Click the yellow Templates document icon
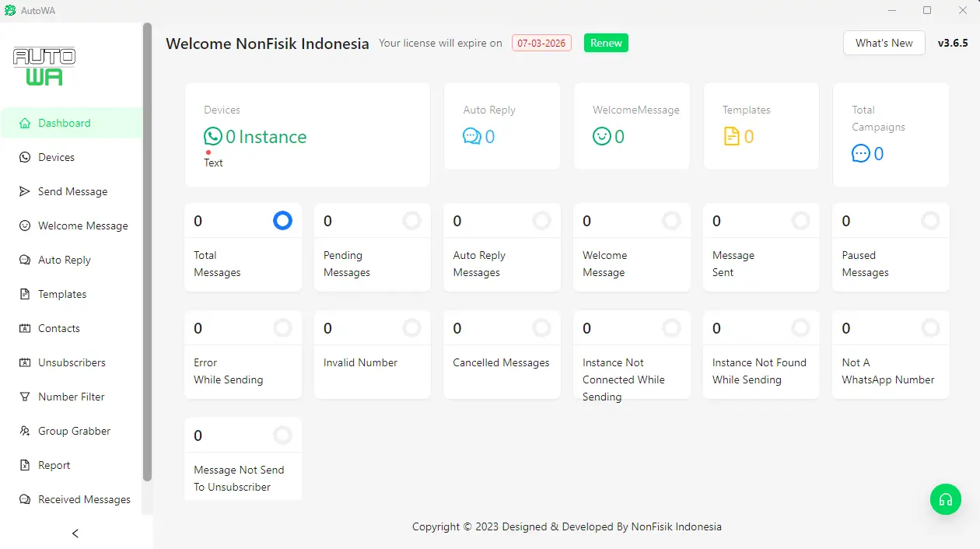Image resolution: width=980 pixels, height=549 pixels. (731, 137)
